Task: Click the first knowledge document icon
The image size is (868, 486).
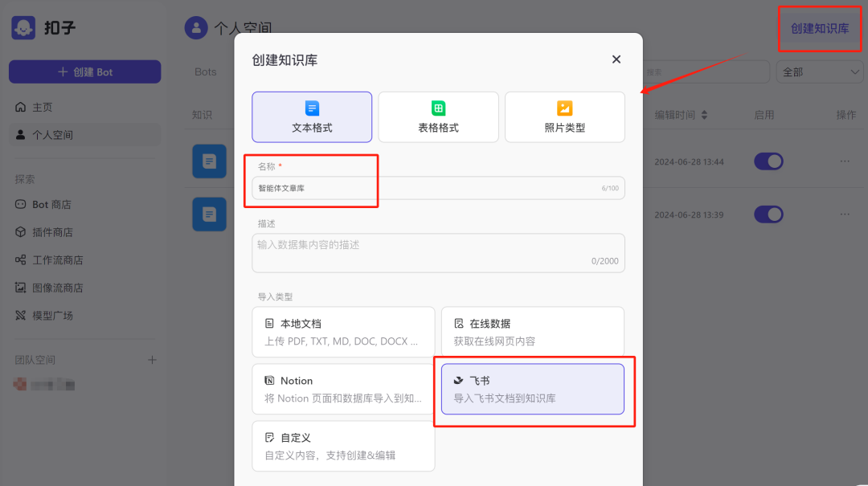Action: pos(209,161)
